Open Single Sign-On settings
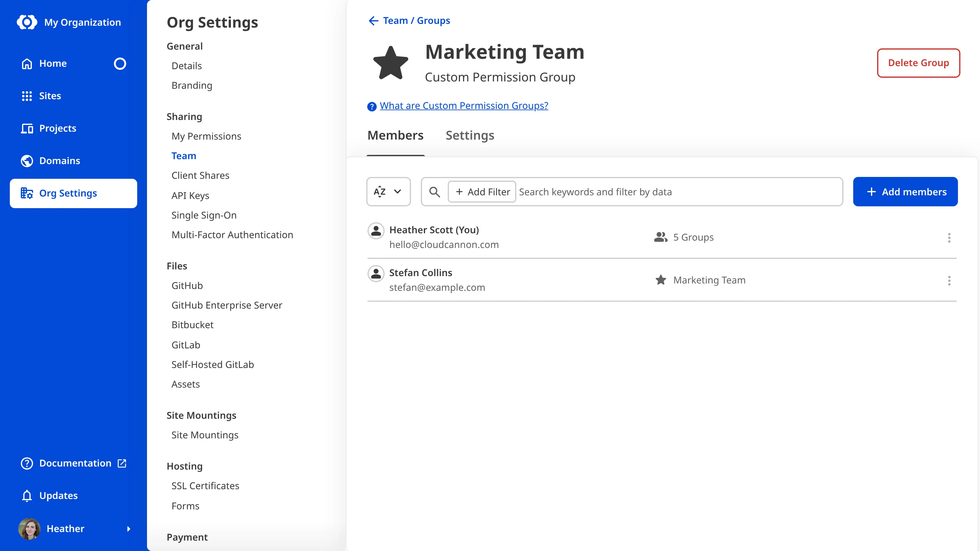 [x=204, y=215]
